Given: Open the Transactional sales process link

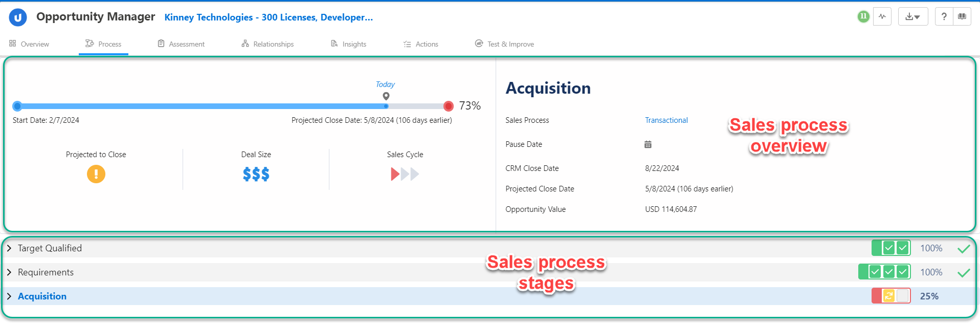Looking at the screenshot, I should click(x=666, y=120).
